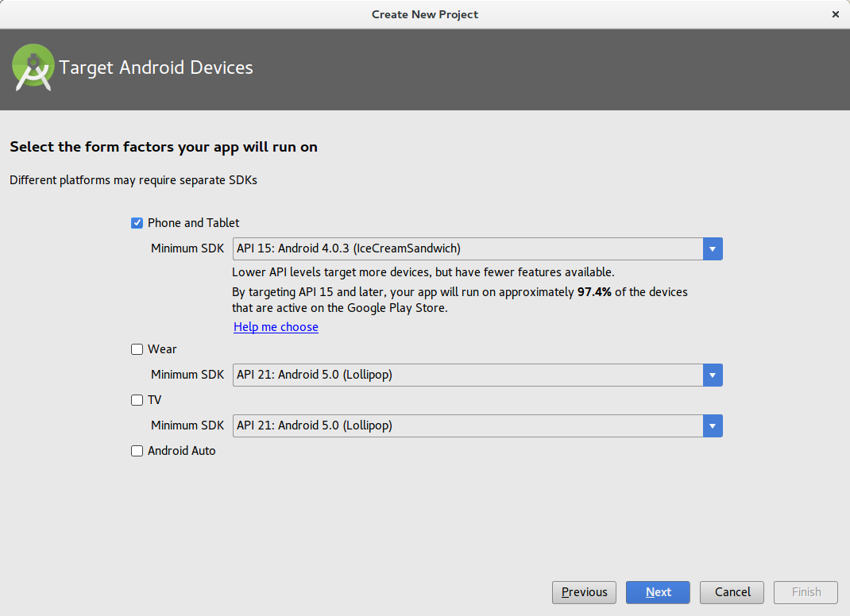The width and height of the screenshot is (850, 616).
Task: Click 'Lower API levels target more devices' text
Action: pyautogui.click(x=423, y=272)
